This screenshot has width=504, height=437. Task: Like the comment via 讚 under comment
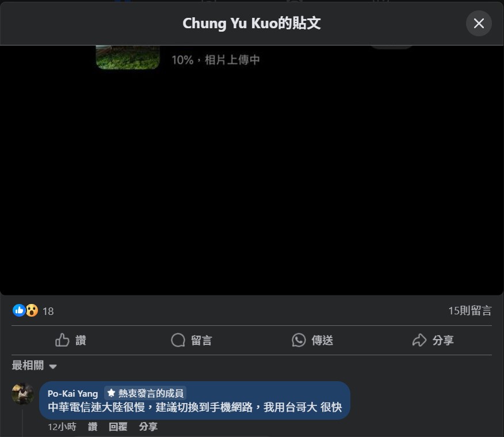[93, 427]
